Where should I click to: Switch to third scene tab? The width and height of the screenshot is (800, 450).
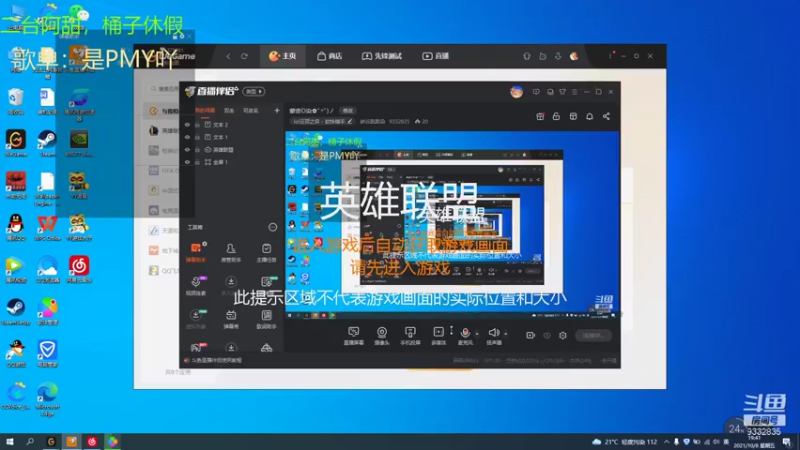pyautogui.click(x=251, y=111)
